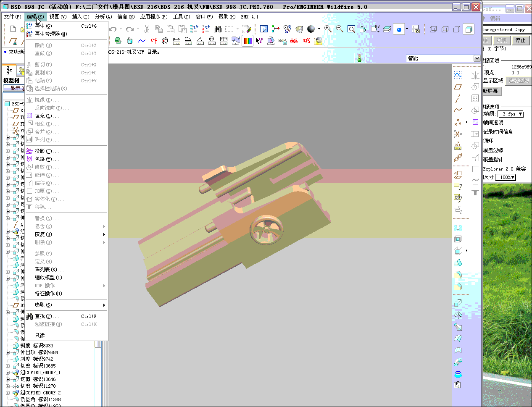Click the binoculars find icon in toolbar
Viewport: 532px width, 407px height.
[218, 29]
